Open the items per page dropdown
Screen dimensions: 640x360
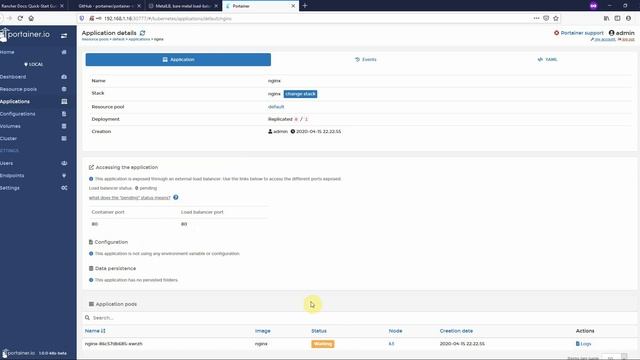[x=613, y=358]
